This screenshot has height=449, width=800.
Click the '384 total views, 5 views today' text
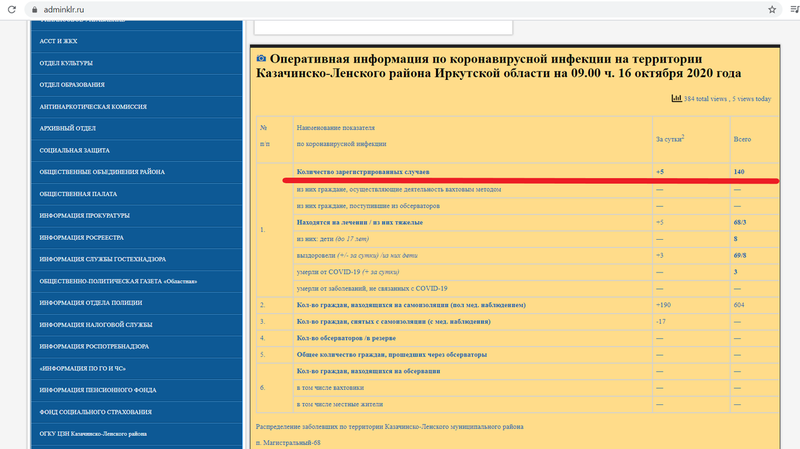(x=727, y=99)
